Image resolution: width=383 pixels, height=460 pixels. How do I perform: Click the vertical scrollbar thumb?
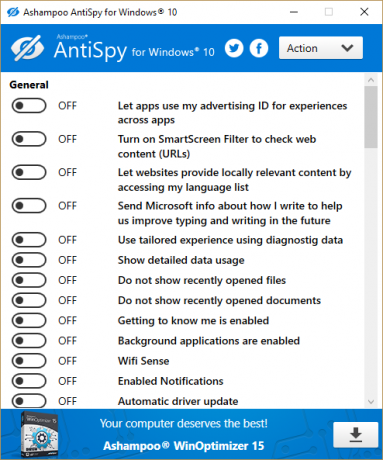[x=371, y=117]
